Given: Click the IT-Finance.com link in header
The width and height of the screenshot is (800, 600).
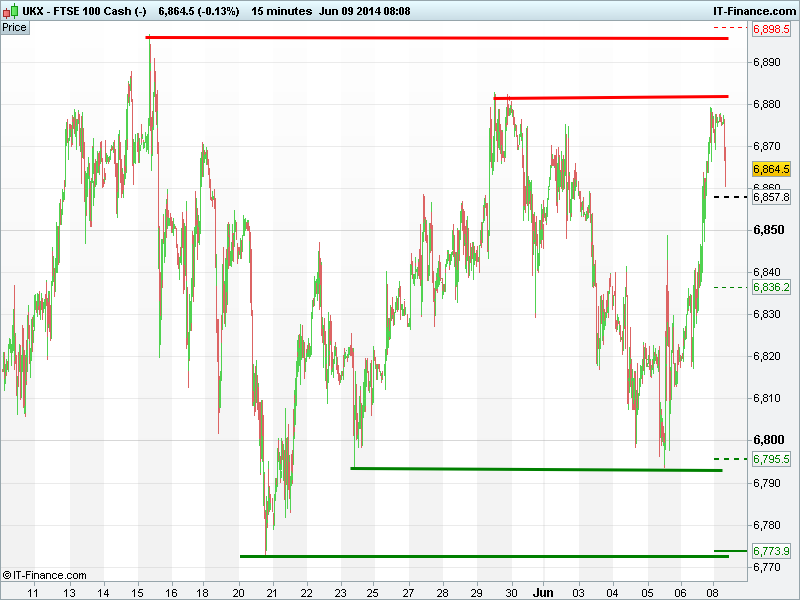Looking at the screenshot, I should pos(754,11).
